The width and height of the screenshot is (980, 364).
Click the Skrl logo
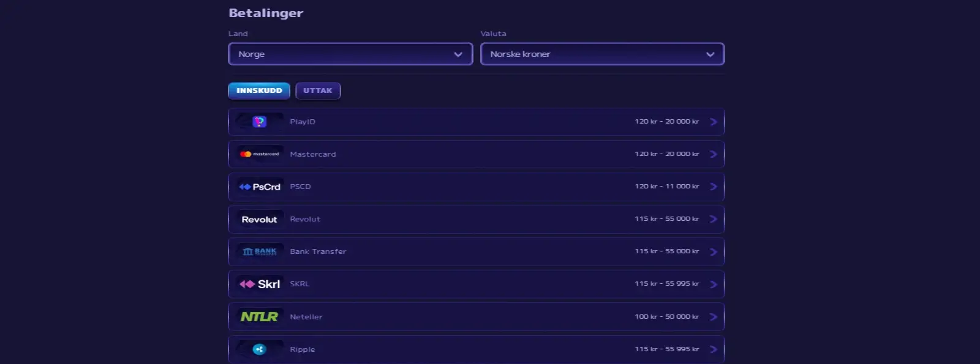point(260,284)
